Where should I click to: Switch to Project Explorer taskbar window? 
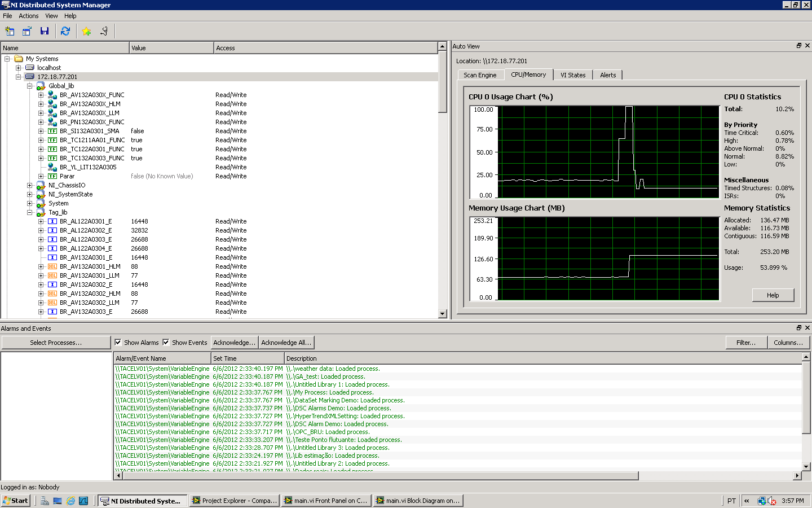233,501
